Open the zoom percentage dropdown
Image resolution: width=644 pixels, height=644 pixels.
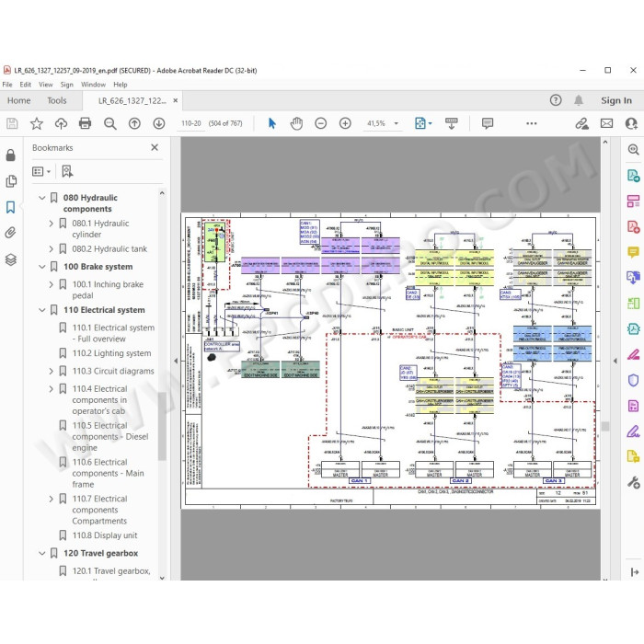tap(397, 123)
